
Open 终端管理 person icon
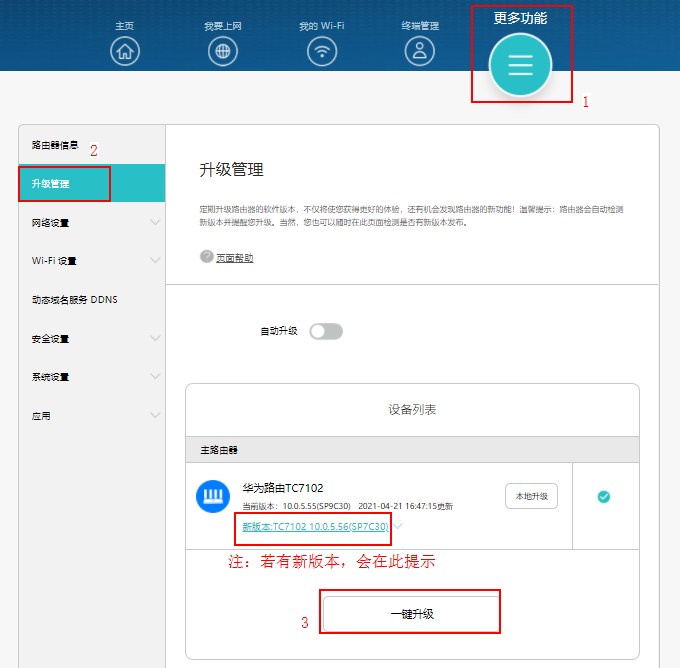click(x=422, y=51)
